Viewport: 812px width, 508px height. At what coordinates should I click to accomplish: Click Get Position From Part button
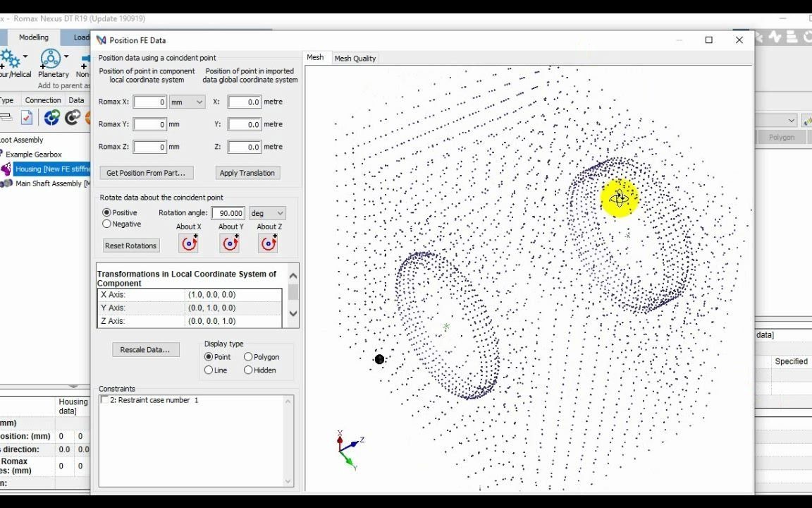[146, 173]
